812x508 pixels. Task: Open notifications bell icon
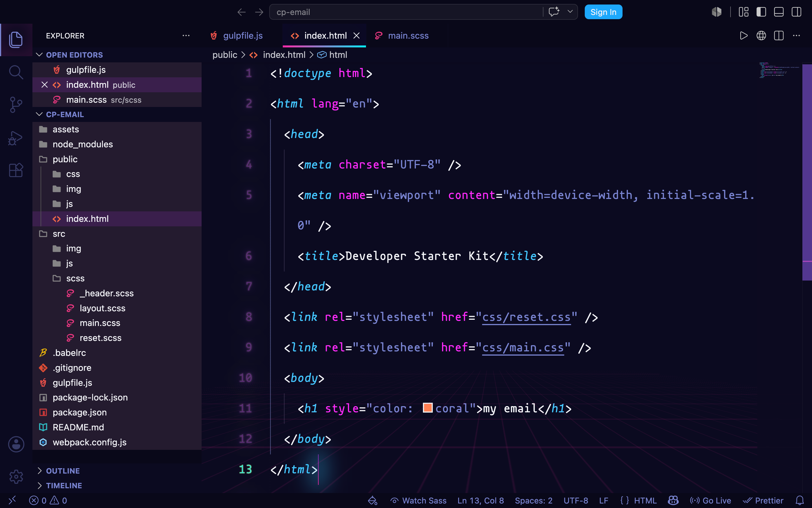click(x=800, y=501)
